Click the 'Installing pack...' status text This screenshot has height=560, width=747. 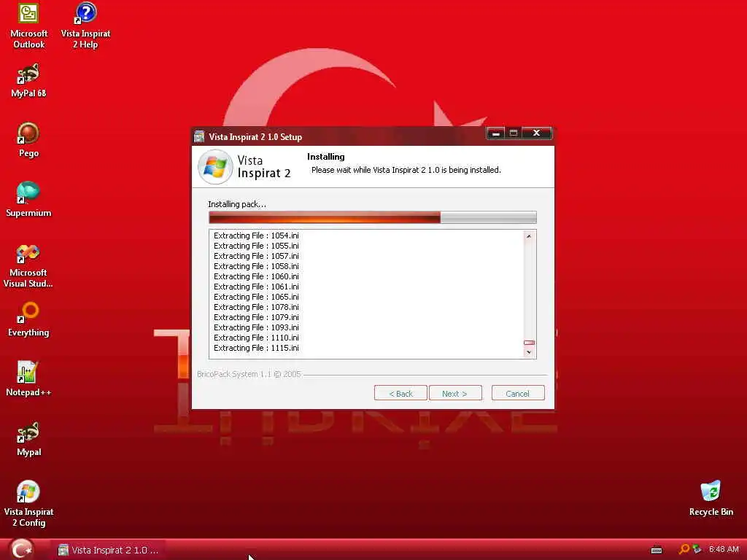[237, 204]
